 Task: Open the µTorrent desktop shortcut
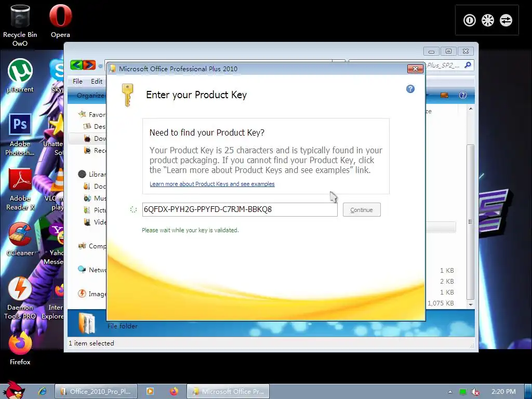pyautogui.click(x=20, y=76)
